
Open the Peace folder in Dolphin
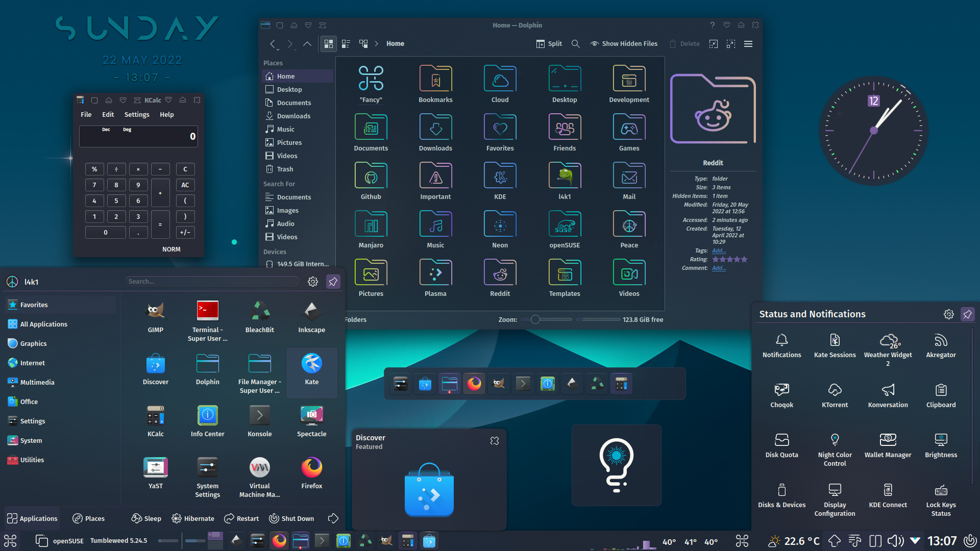(629, 230)
